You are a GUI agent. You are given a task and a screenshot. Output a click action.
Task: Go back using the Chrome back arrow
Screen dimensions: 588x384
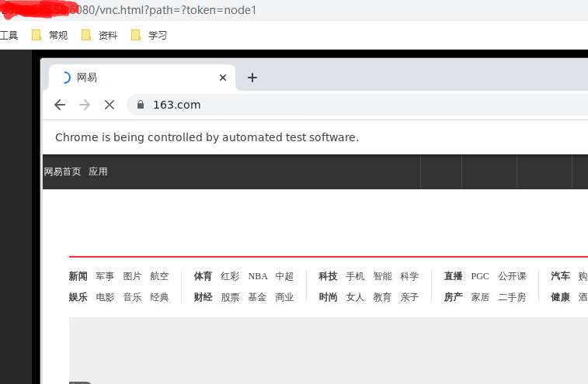[60, 105]
